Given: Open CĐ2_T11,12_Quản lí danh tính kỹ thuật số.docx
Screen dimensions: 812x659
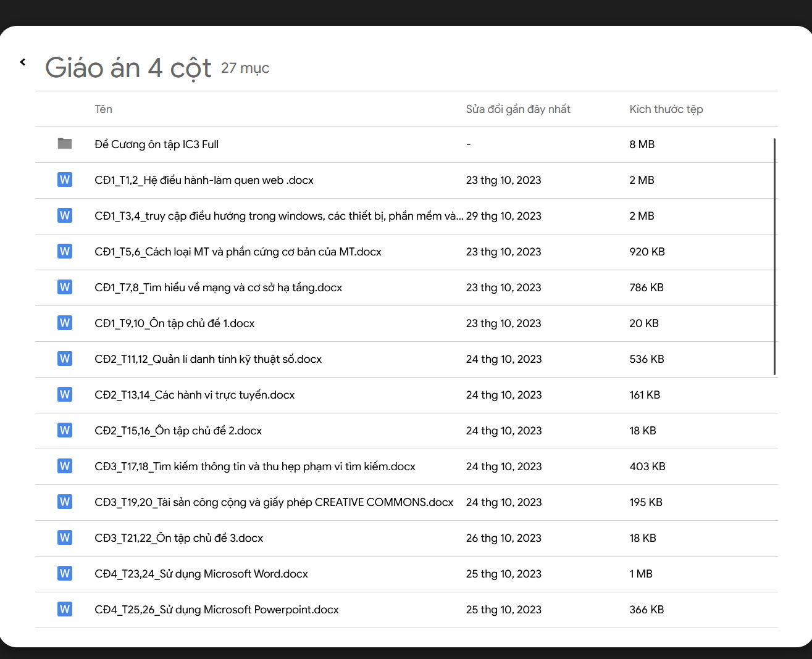Looking at the screenshot, I should 208,359.
